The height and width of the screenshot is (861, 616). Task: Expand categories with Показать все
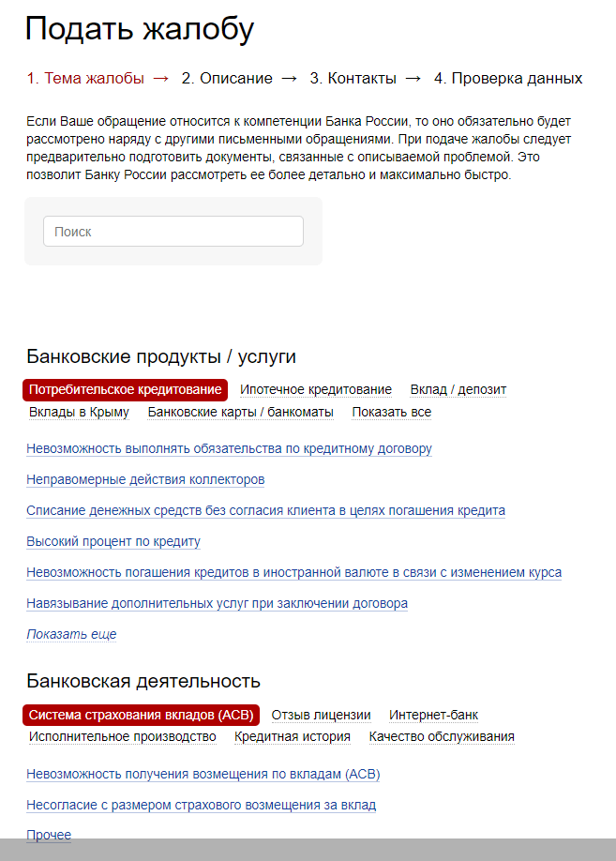(x=392, y=413)
